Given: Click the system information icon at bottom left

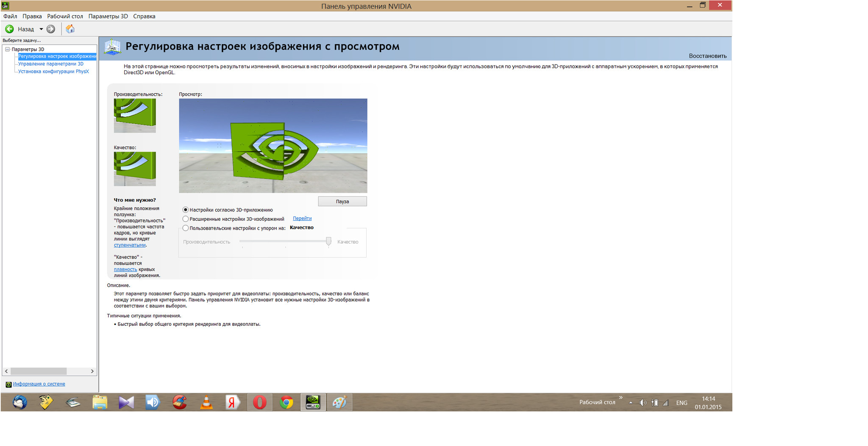Looking at the screenshot, I should click(x=8, y=384).
